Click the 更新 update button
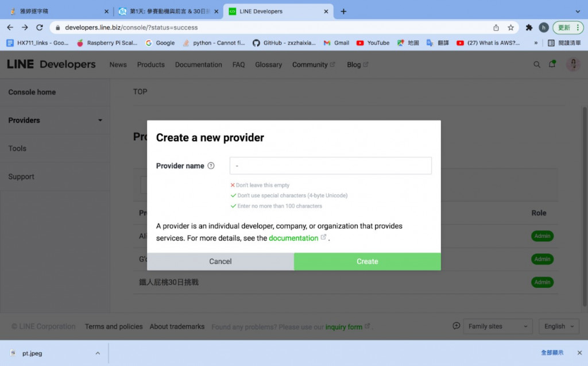The height and width of the screenshot is (366, 588). point(568,28)
